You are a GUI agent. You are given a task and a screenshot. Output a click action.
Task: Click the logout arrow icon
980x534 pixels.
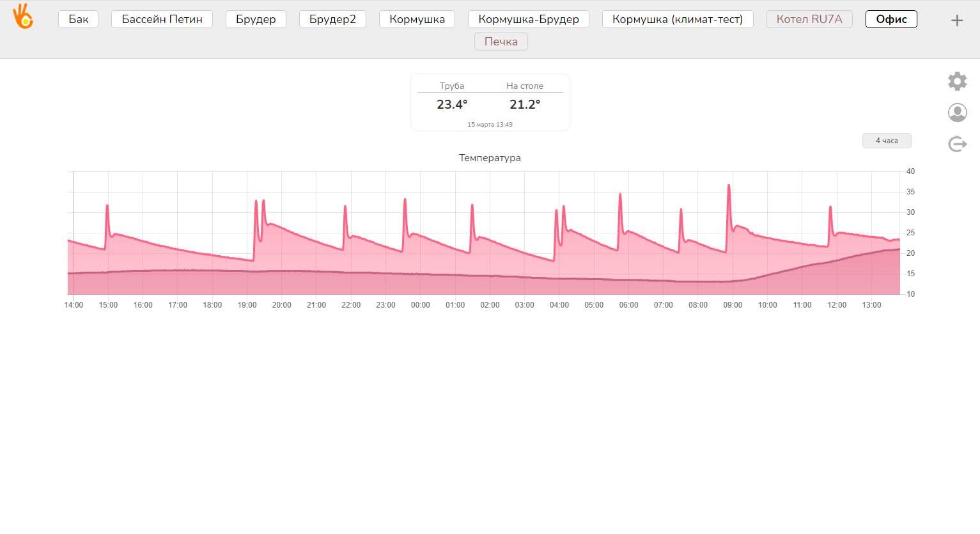tap(957, 144)
